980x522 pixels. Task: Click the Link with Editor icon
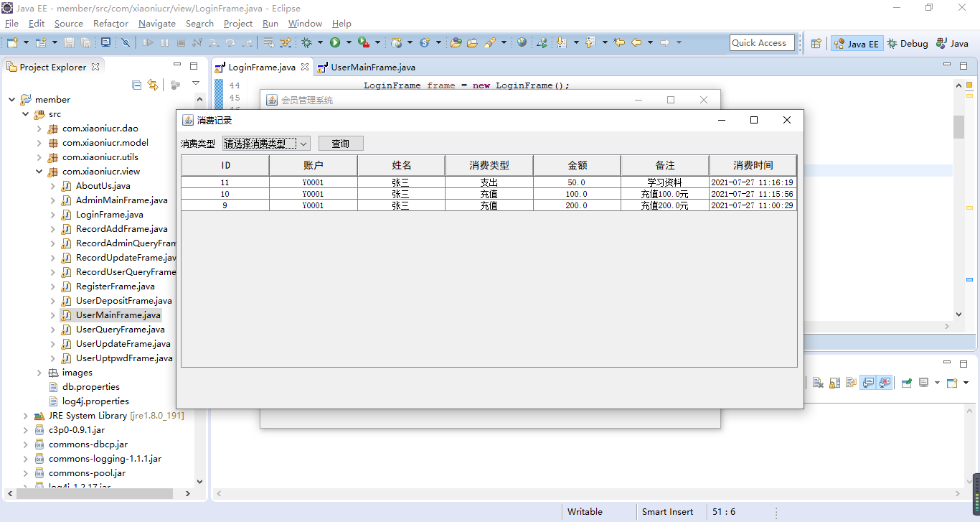coord(152,85)
